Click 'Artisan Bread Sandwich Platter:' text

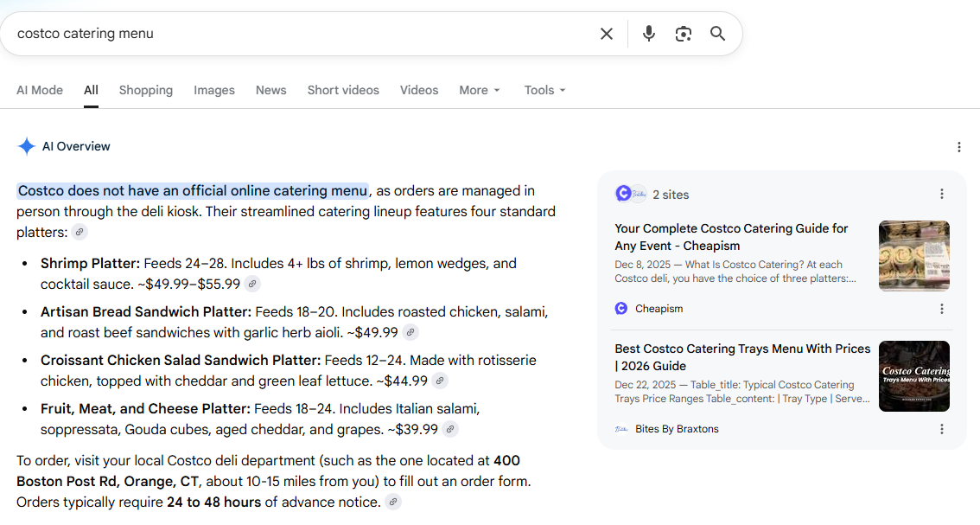(x=146, y=311)
